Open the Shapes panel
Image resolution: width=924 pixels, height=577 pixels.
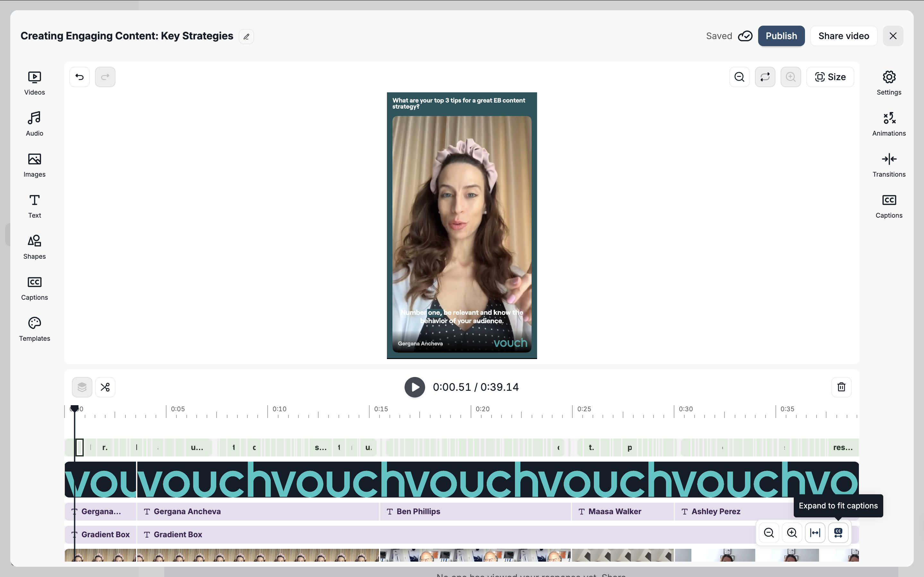pyautogui.click(x=34, y=247)
